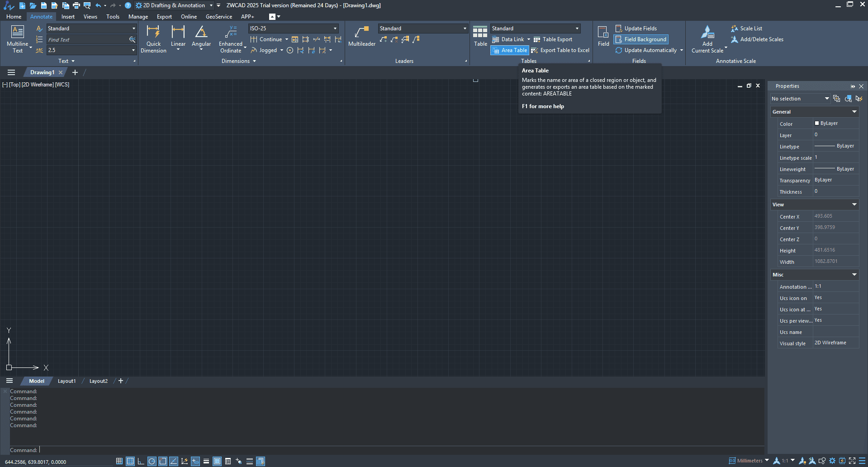Viewport: 868px width, 467px height.
Task: Open the Insert ribbon tab
Action: tap(68, 17)
